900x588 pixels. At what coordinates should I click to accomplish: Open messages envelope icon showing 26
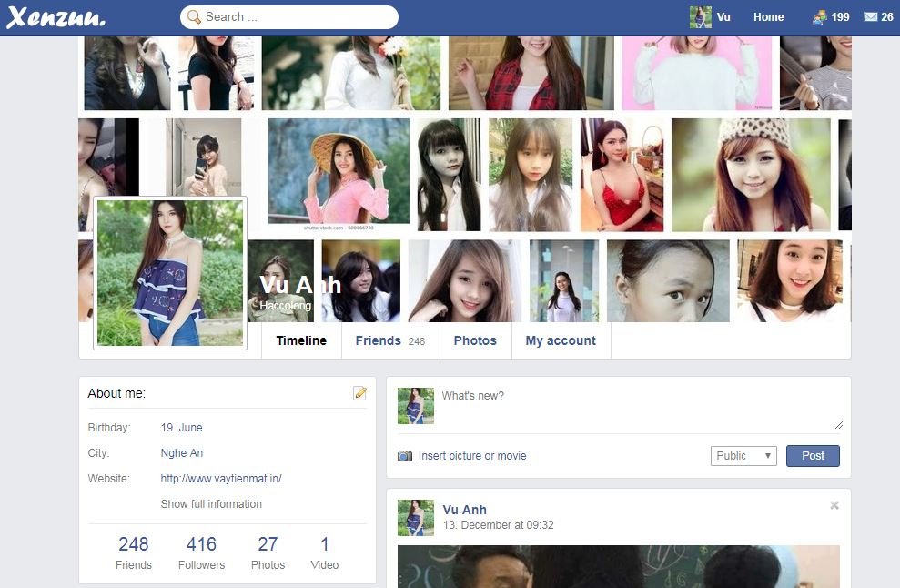tap(878, 17)
